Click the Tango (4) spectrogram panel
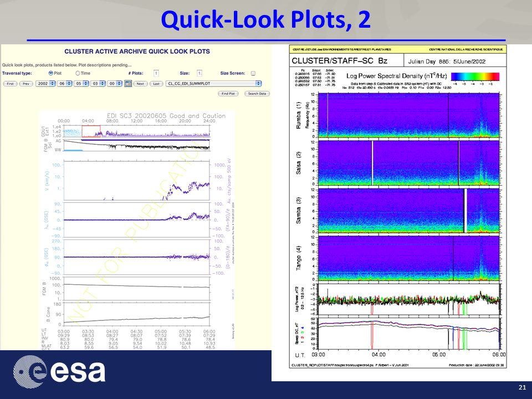 click(409, 258)
